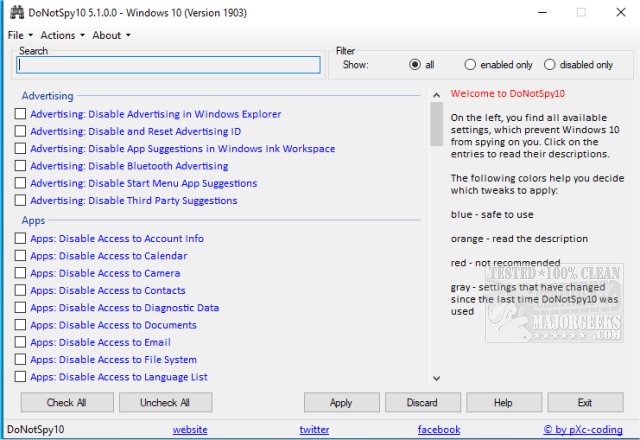This screenshot has width=640, height=440.
Task: Click the scrollbar down arrow of the settings list
Action: coord(436,378)
